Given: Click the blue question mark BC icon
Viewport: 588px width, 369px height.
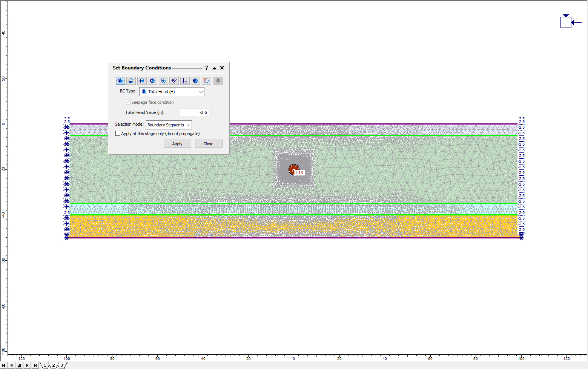Looking at the screenshot, I should pos(195,80).
